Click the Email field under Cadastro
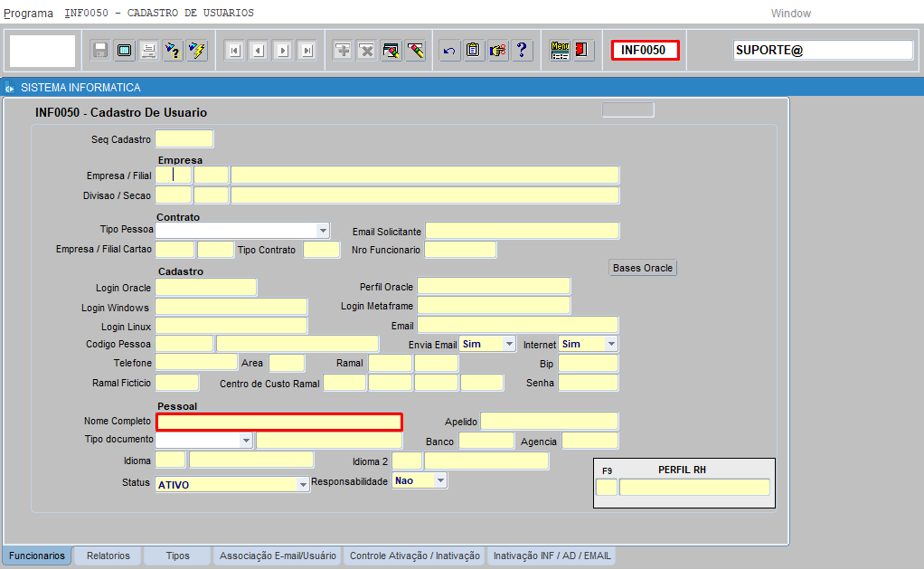The height and width of the screenshot is (570, 924). (x=517, y=325)
